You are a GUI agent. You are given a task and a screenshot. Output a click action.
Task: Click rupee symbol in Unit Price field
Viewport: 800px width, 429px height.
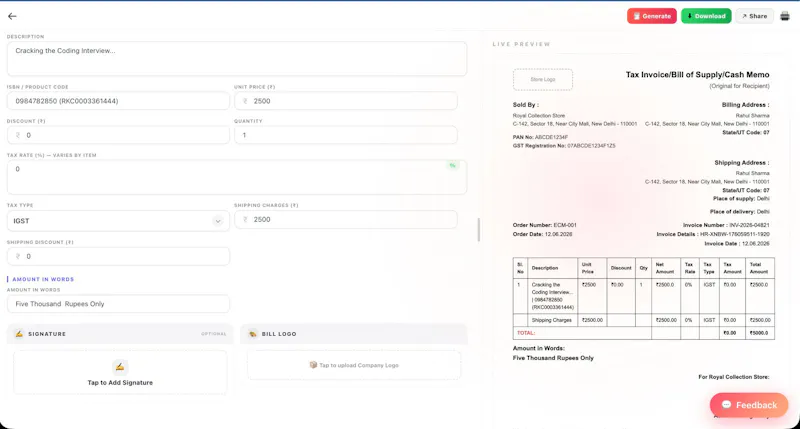245,101
